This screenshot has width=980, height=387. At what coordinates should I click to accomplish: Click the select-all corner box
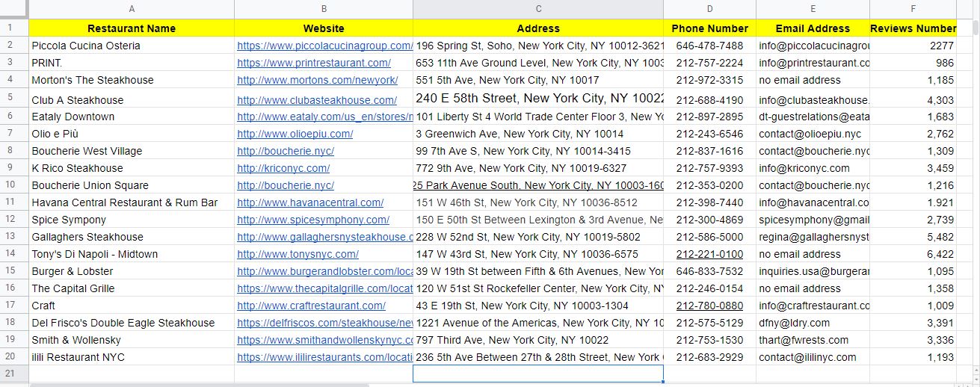[x=13, y=9]
